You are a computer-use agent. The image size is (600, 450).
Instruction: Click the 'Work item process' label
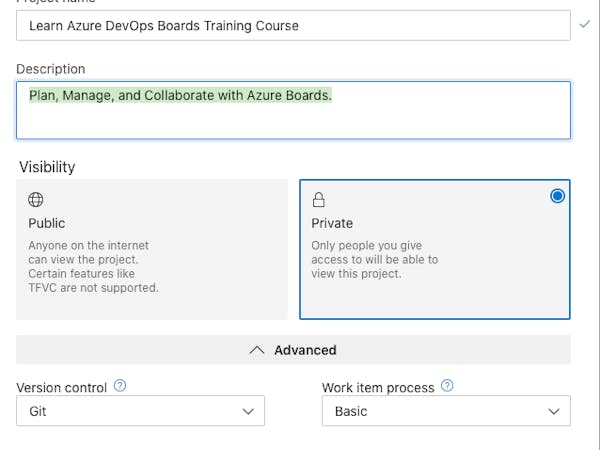pos(378,388)
